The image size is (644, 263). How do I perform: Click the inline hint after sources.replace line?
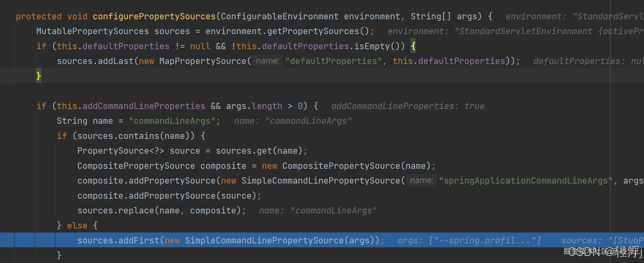pyautogui.click(x=318, y=210)
